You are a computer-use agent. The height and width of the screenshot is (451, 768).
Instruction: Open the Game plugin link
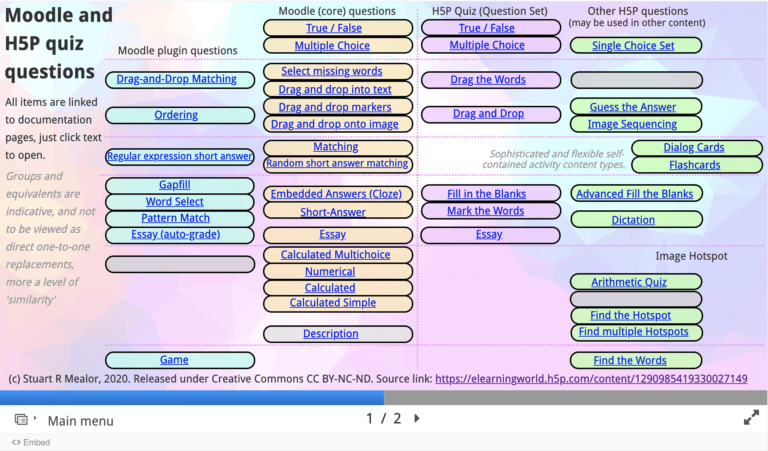click(x=174, y=359)
